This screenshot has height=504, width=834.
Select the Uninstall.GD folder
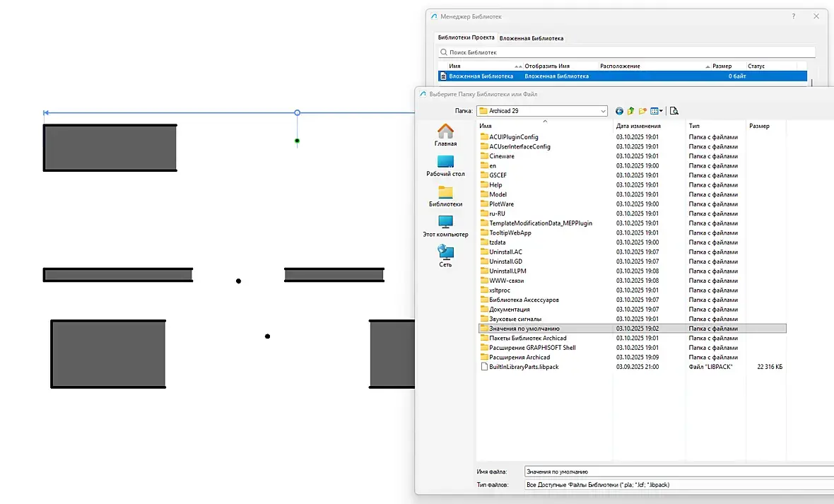tap(501, 262)
